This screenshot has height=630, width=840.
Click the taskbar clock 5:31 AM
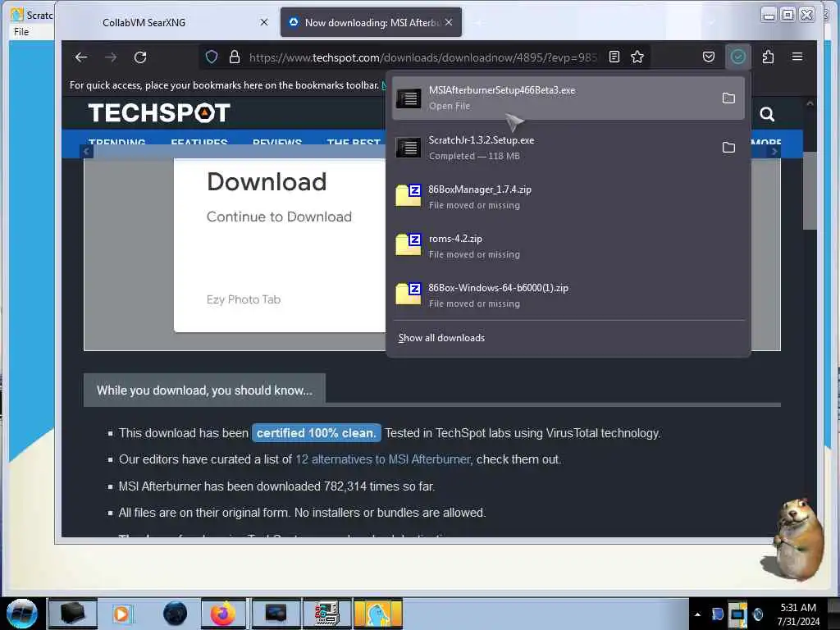pos(798,614)
